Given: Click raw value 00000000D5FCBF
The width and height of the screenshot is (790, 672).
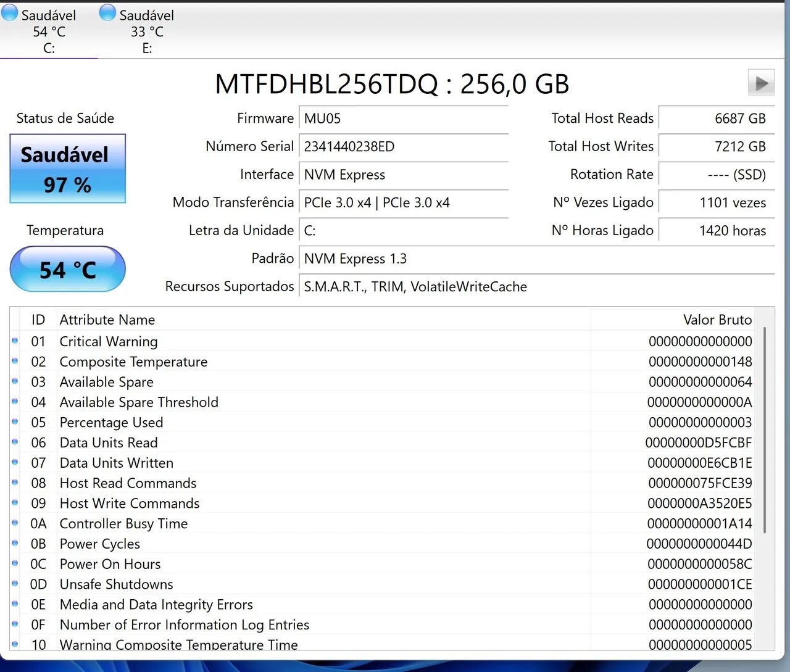Looking at the screenshot, I should pos(699,442).
